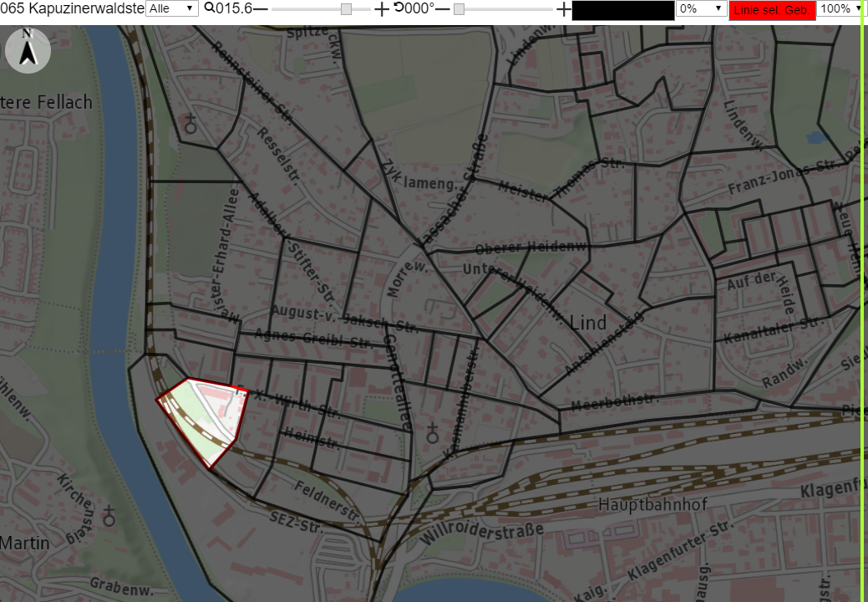This screenshot has width=868, height=602.
Task: Open the 'Alle' dropdown
Action: pos(171,8)
